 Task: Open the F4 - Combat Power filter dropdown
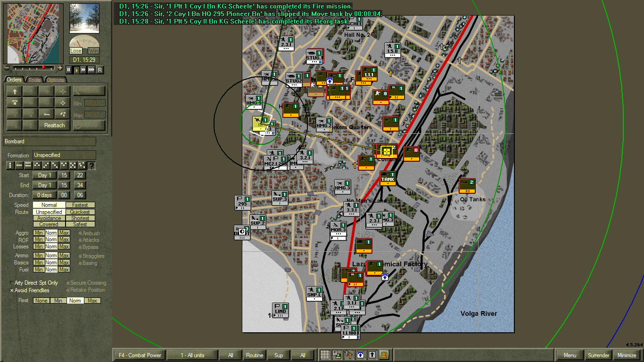point(140,355)
